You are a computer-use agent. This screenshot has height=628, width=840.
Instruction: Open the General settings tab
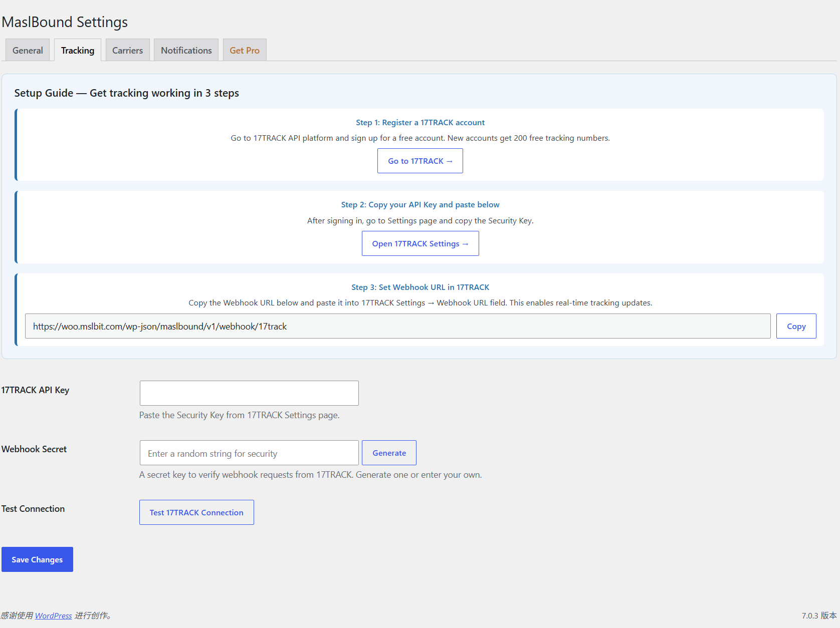28,50
